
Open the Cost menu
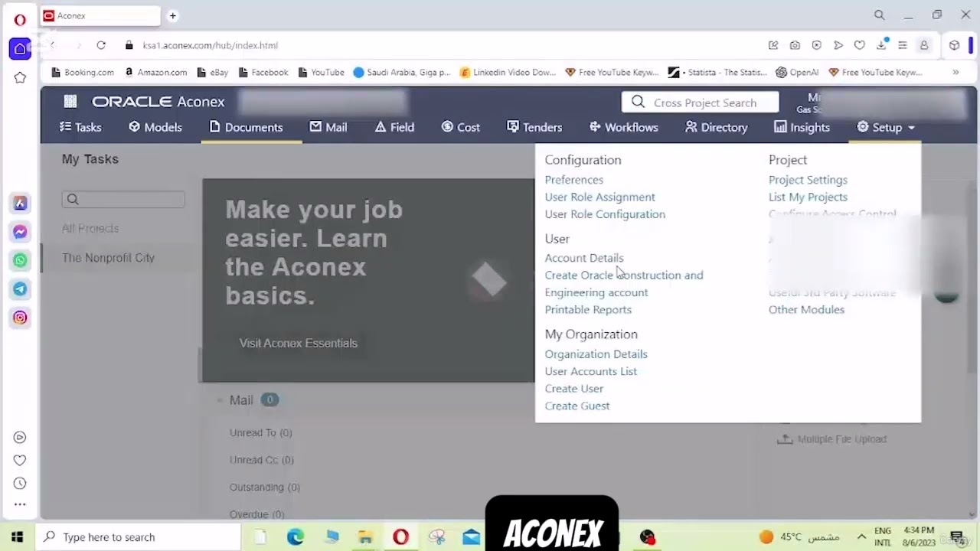pos(461,127)
